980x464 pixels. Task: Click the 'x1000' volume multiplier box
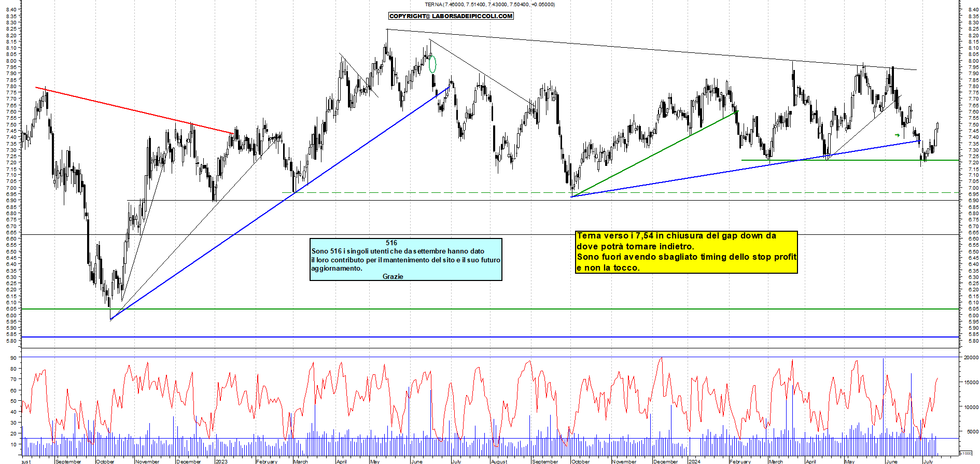pyautogui.click(x=966, y=454)
